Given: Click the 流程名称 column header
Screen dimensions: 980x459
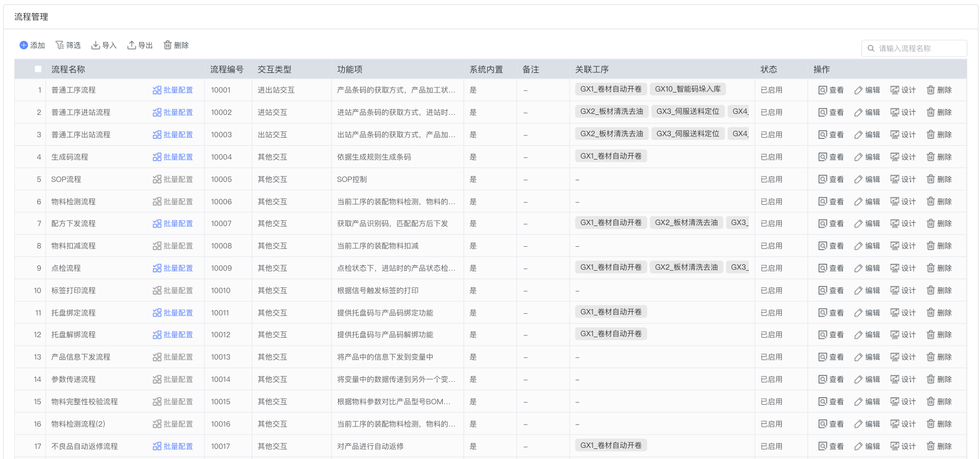Looking at the screenshot, I should point(68,70).
